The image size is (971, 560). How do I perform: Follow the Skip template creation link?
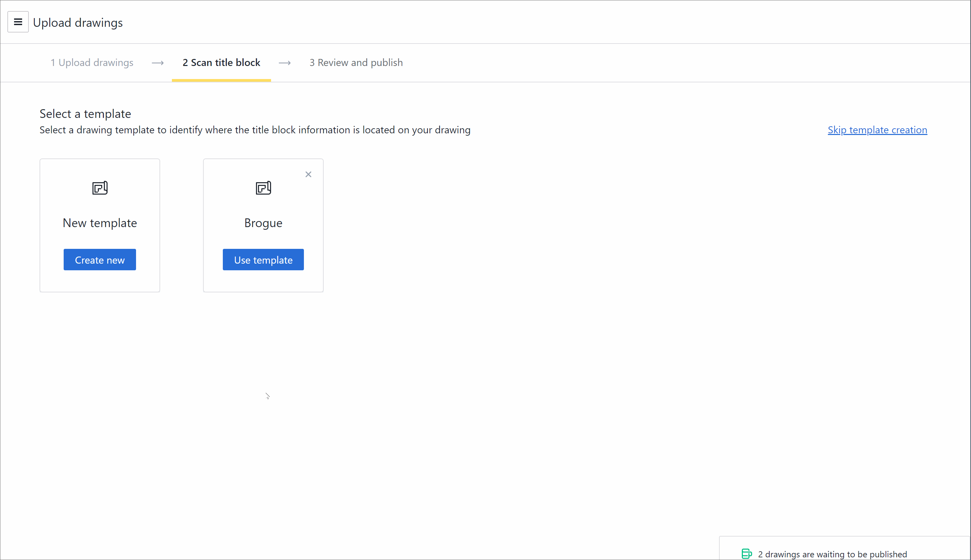click(877, 130)
